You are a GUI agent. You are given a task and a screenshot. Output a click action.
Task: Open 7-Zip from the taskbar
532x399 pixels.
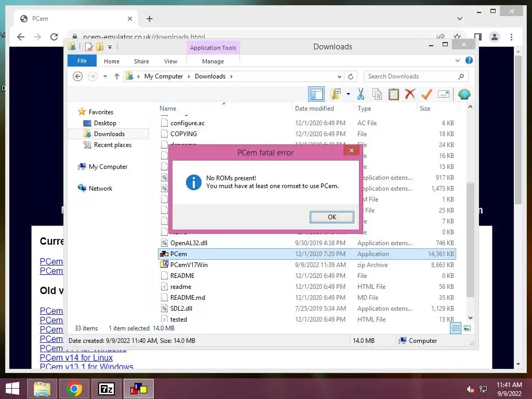[106, 389]
